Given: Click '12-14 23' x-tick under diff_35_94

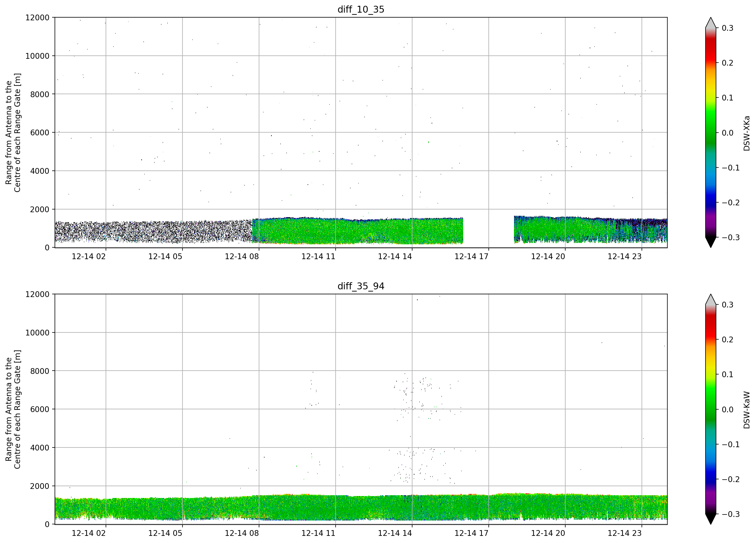Looking at the screenshot, I should coord(625,533).
